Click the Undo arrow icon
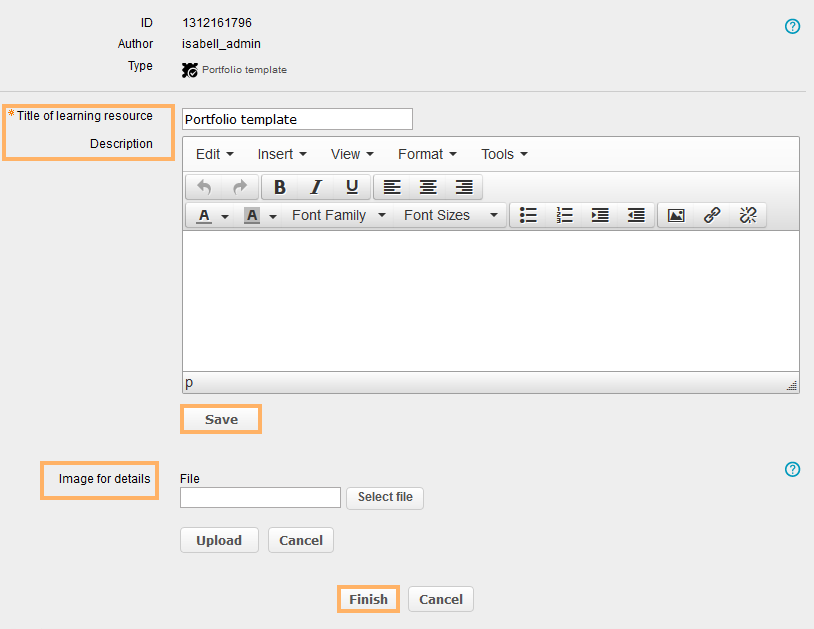The height and width of the screenshot is (629, 814). click(x=204, y=187)
